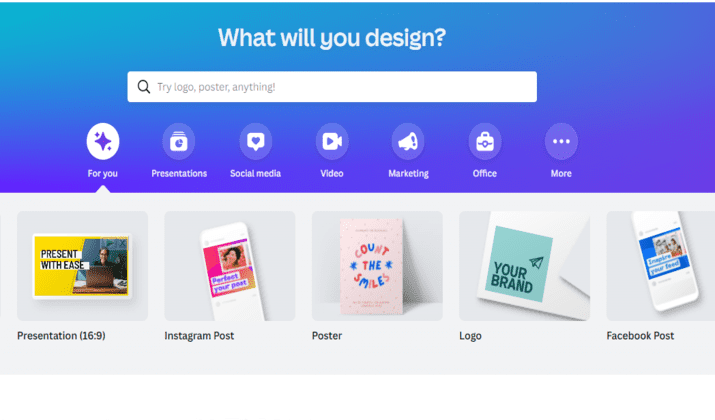Select the For you sparkle icon
Screen dimensions: 715x420
(x=103, y=141)
